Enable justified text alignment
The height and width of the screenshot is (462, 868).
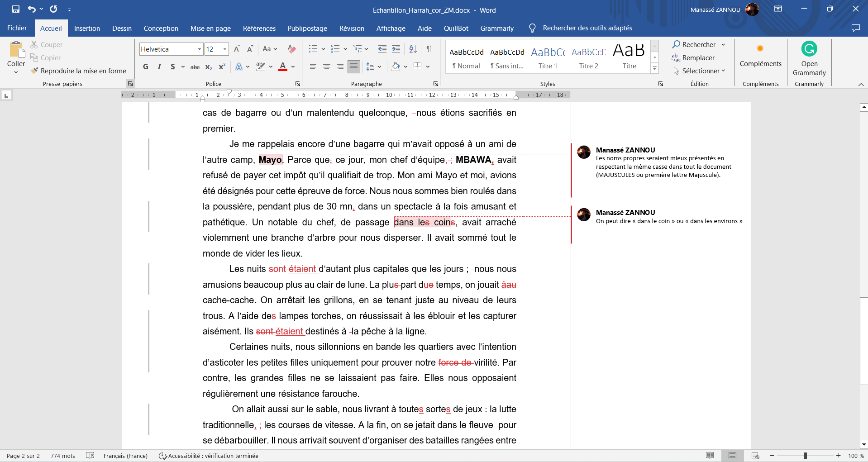353,67
